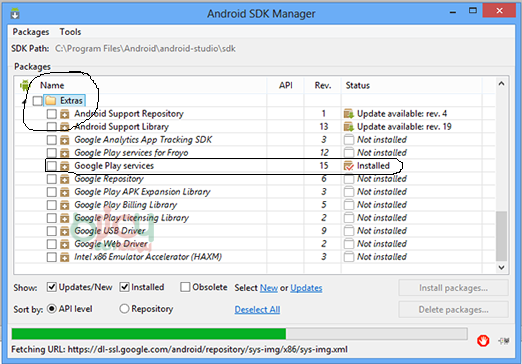Click the SDK Path field text

click(x=145, y=49)
